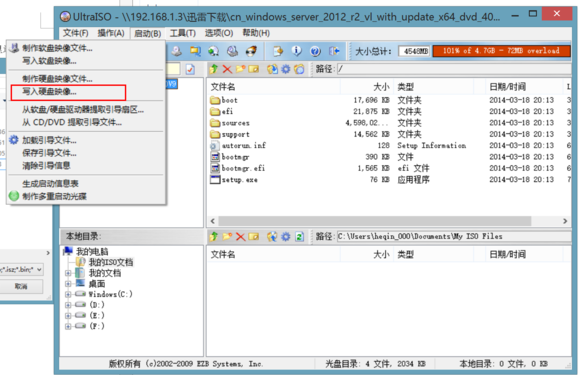
Task: Click the document with orange arrow toolbar icon
Action: [x=278, y=51]
